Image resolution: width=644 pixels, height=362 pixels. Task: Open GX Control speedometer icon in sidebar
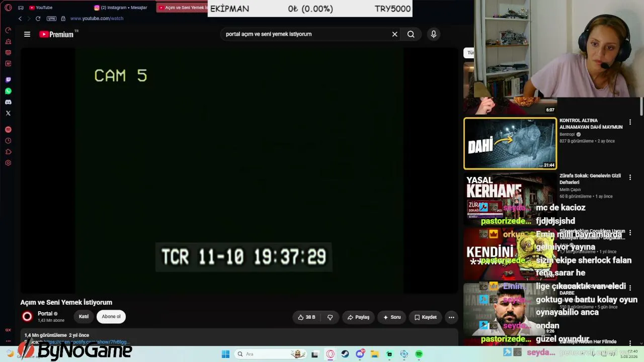click(8, 30)
